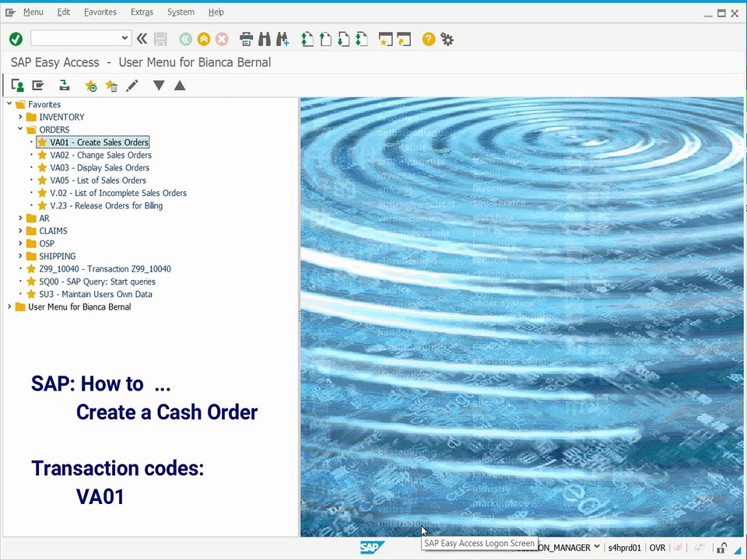This screenshot has height=560, width=747.
Task: Click the INVENTORY folder label
Action: point(62,117)
